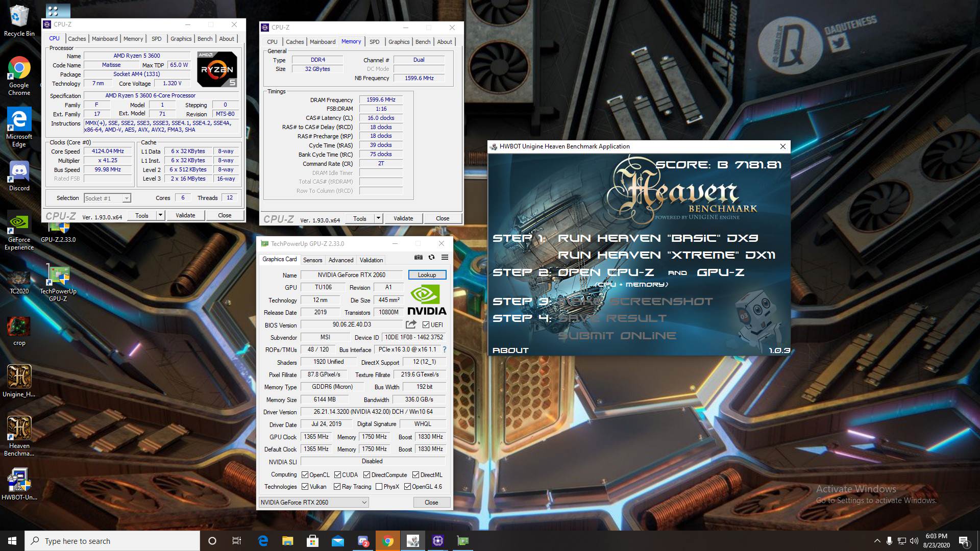Click the GPU-Z Close button
This screenshot has height=551, width=980.
coord(431,503)
